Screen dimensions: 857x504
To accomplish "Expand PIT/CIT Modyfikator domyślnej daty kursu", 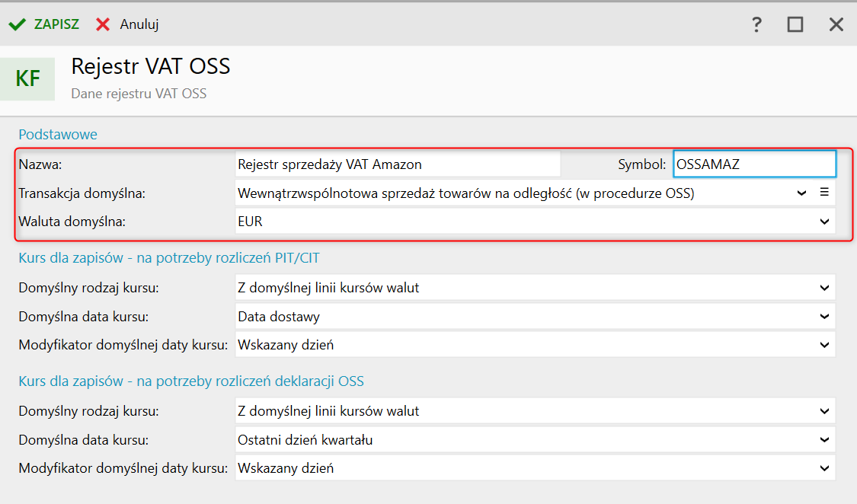I will pyautogui.click(x=824, y=345).
